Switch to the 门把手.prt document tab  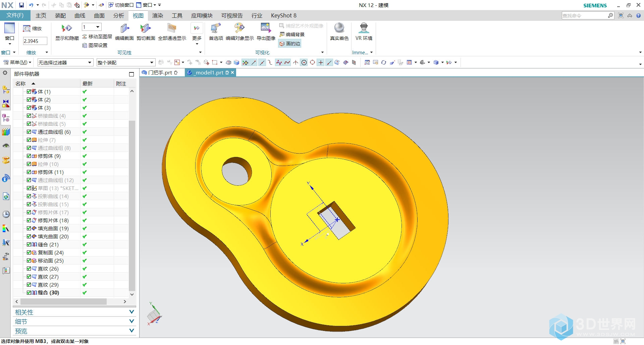pyautogui.click(x=160, y=72)
